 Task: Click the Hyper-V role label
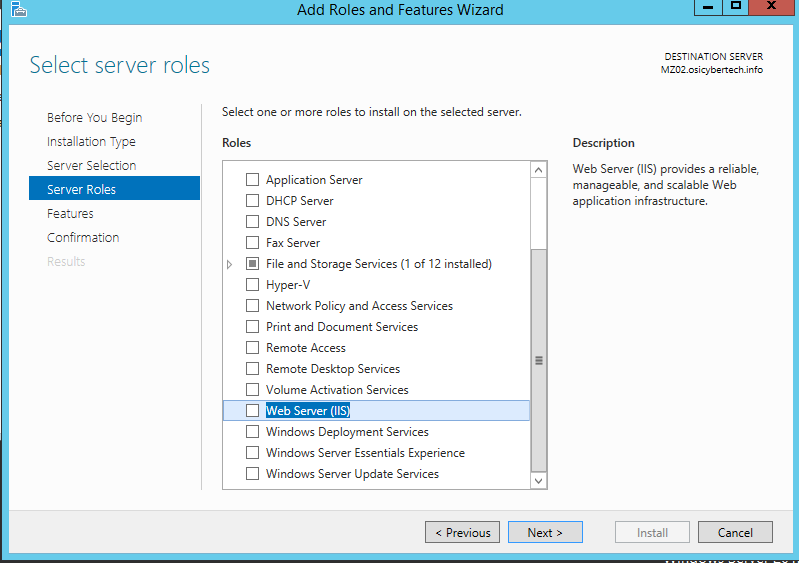coord(288,285)
